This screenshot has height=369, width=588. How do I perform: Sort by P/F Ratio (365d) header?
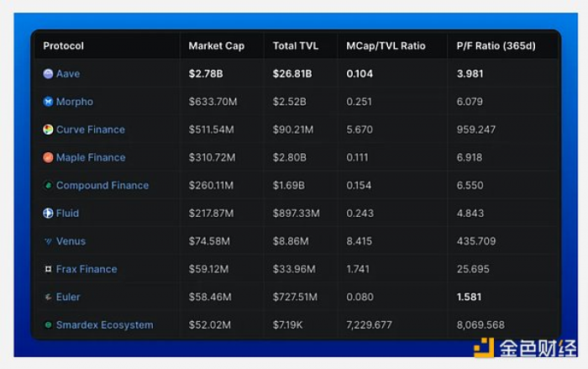point(496,45)
